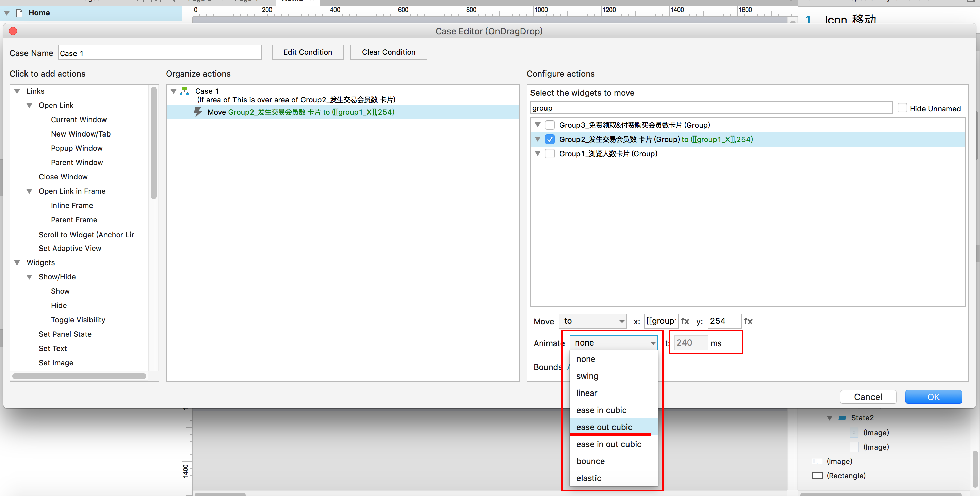980x496 pixels.
Task: Check the Group3 widget checkbox
Action: 550,125
